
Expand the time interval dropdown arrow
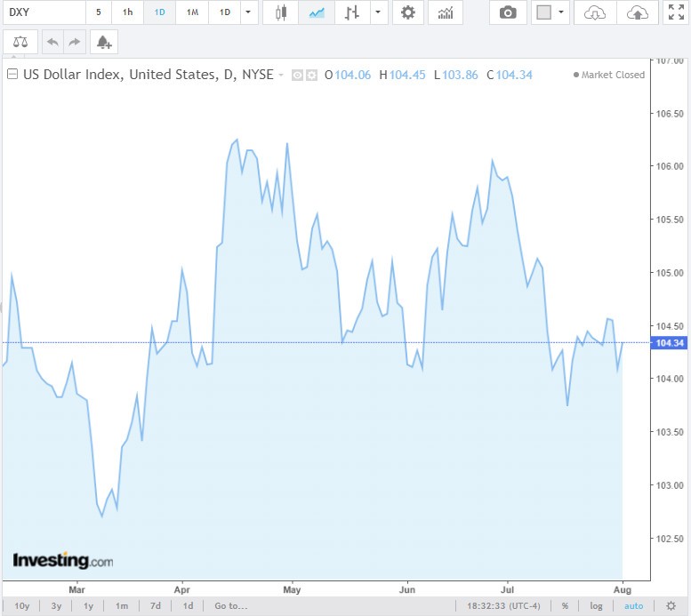click(x=247, y=12)
